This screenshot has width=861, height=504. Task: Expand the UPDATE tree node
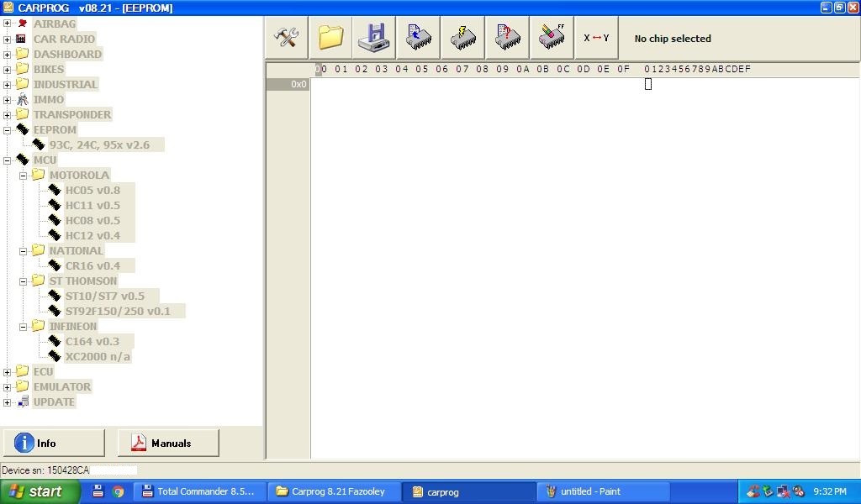[x=7, y=402]
